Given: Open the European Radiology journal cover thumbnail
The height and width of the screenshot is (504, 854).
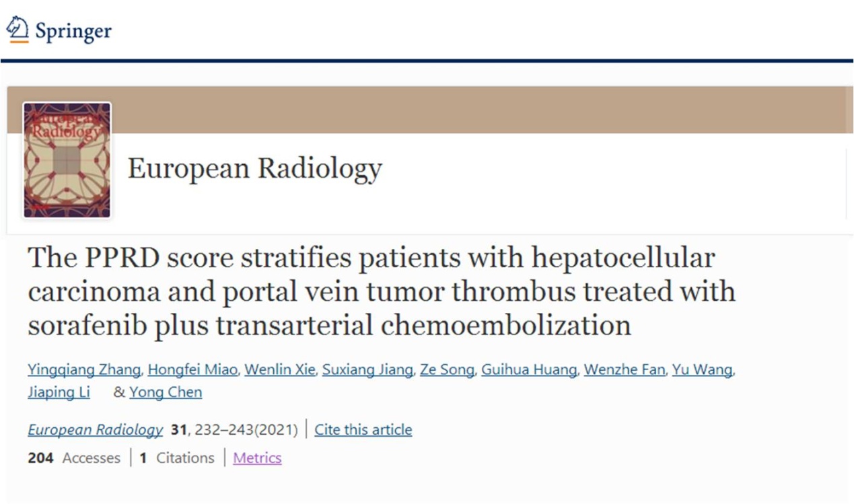Looking at the screenshot, I should (67, 160).
